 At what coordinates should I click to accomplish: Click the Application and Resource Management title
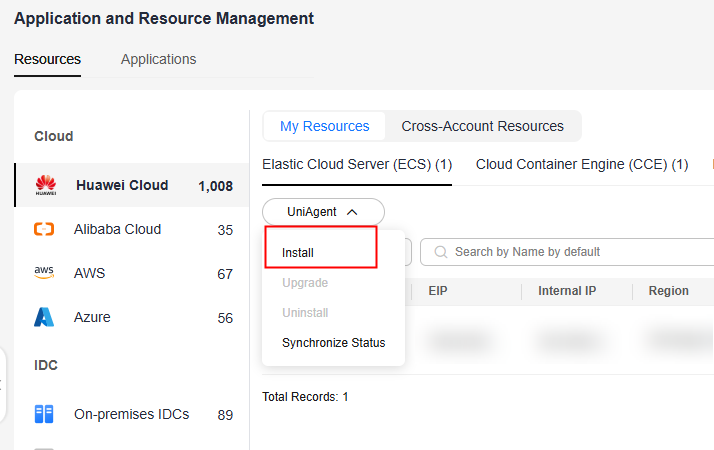coord(164,19)
